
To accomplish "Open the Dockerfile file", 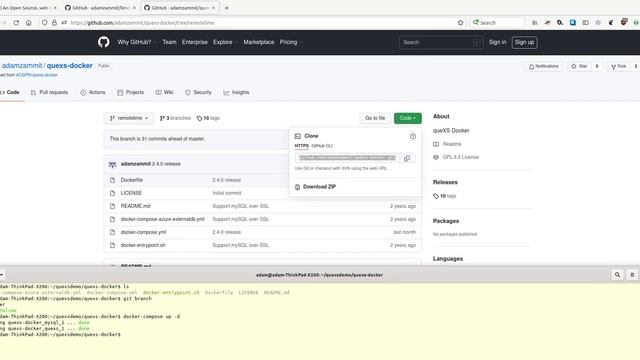I will click(x=132, y=180).
